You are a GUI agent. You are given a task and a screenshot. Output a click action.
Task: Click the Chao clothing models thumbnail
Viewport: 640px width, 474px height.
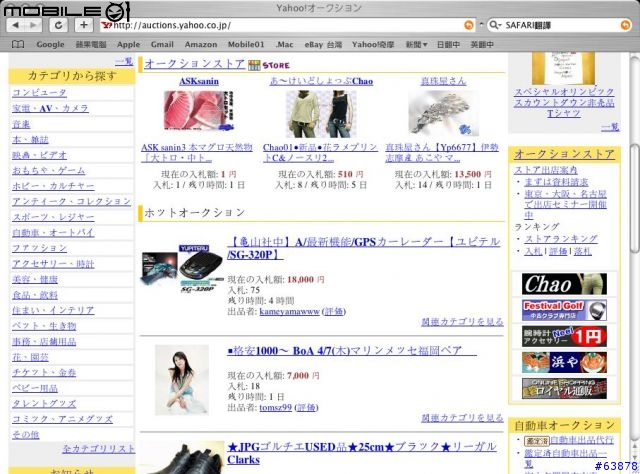(321, 114)
